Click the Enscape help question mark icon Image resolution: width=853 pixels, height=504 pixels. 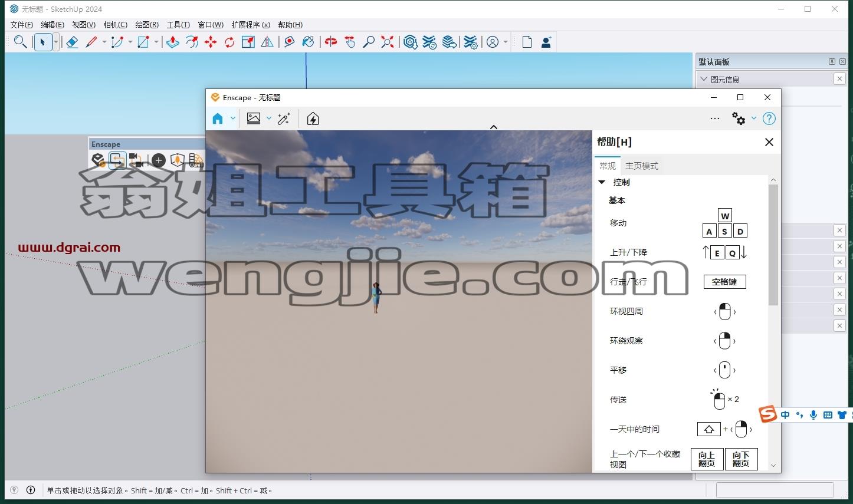coord(769,118)
